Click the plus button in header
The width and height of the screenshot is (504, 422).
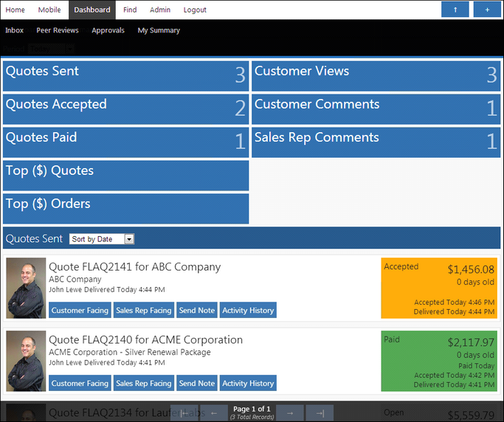tap(486, 10)
